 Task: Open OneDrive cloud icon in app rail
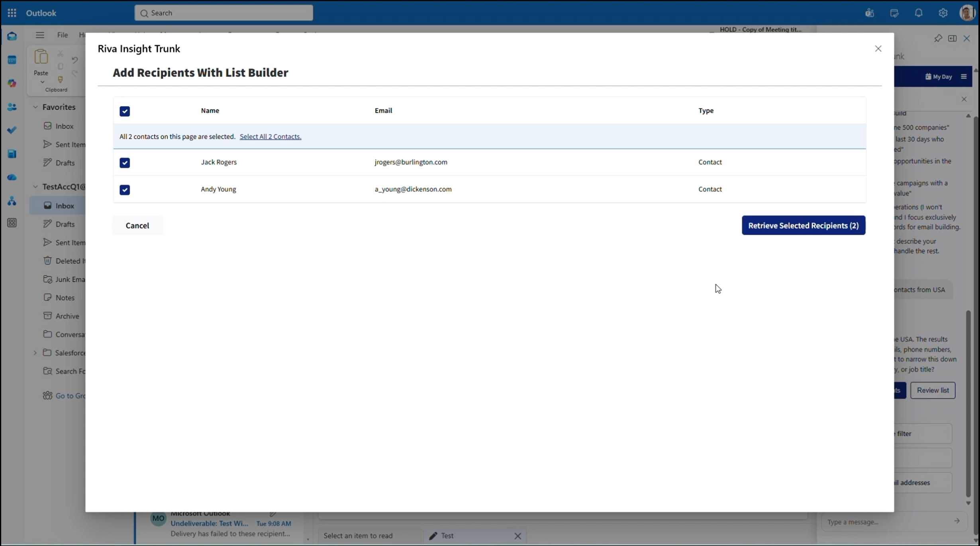tap(12, 177)
